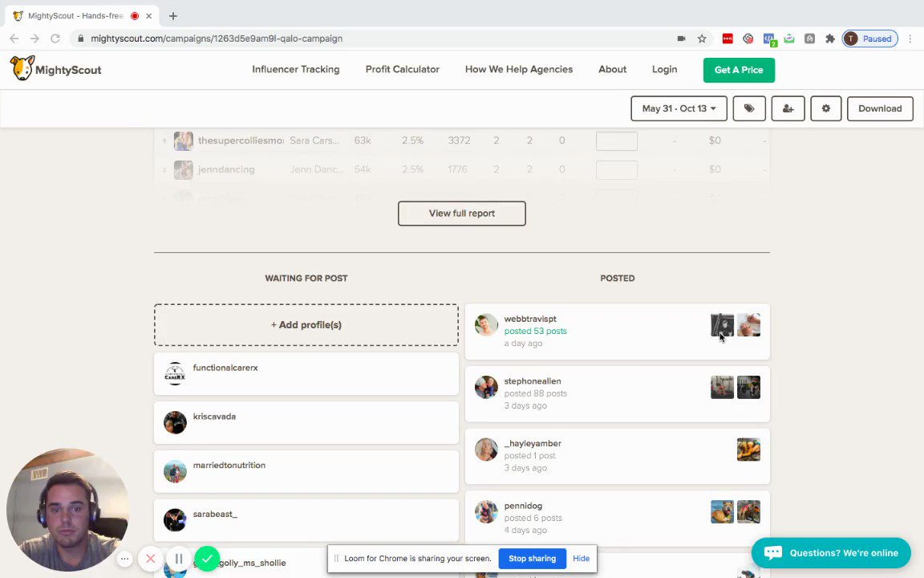Click pennidog username

coord(523,506)
